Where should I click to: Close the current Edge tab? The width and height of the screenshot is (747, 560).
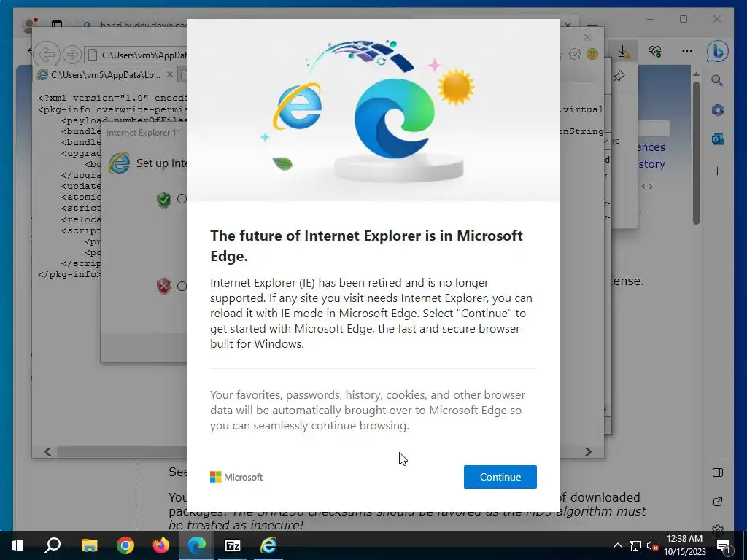568,24
